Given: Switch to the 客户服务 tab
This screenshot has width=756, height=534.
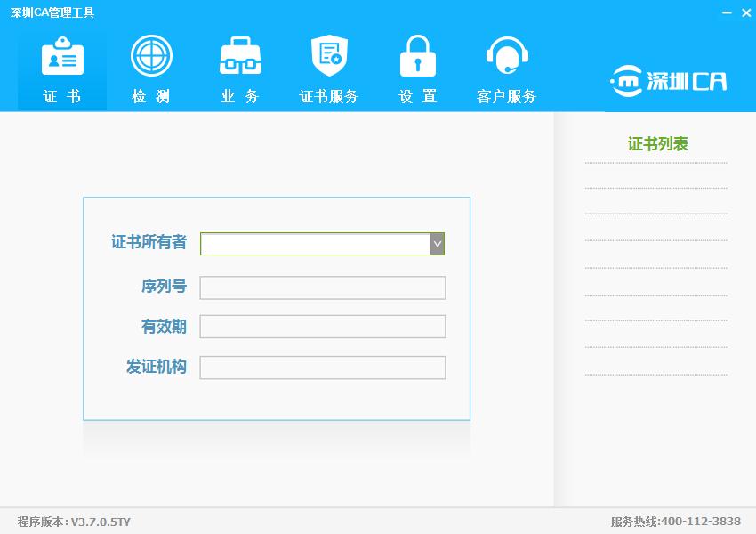Looking at the screenshot, I should (x=506, y=71).
